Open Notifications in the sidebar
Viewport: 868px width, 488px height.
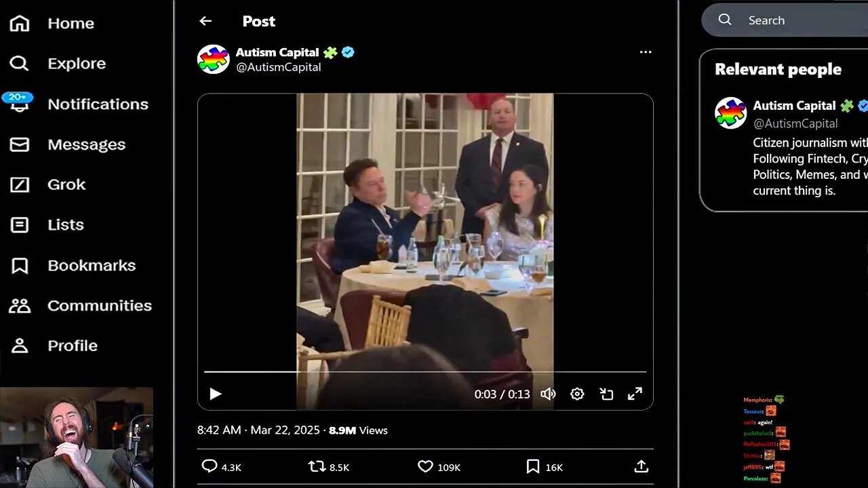tap(98, 104)
